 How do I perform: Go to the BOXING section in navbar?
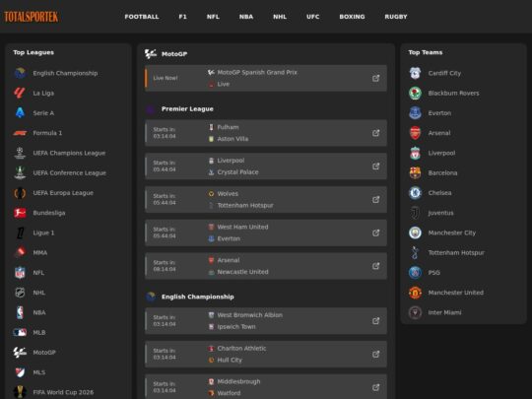(352, 17)
